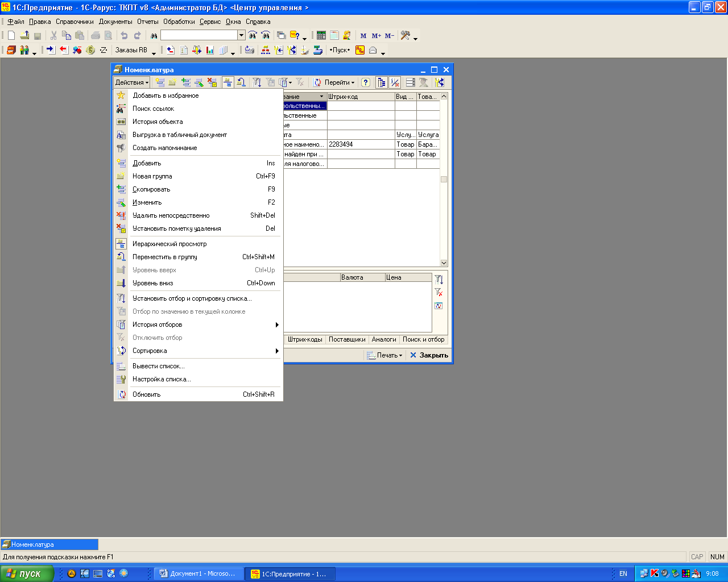Image resolution: width=728 pixels, height=582 pixels.
Task: Open the Calendar icon in main toolbar
Action: 334,35
